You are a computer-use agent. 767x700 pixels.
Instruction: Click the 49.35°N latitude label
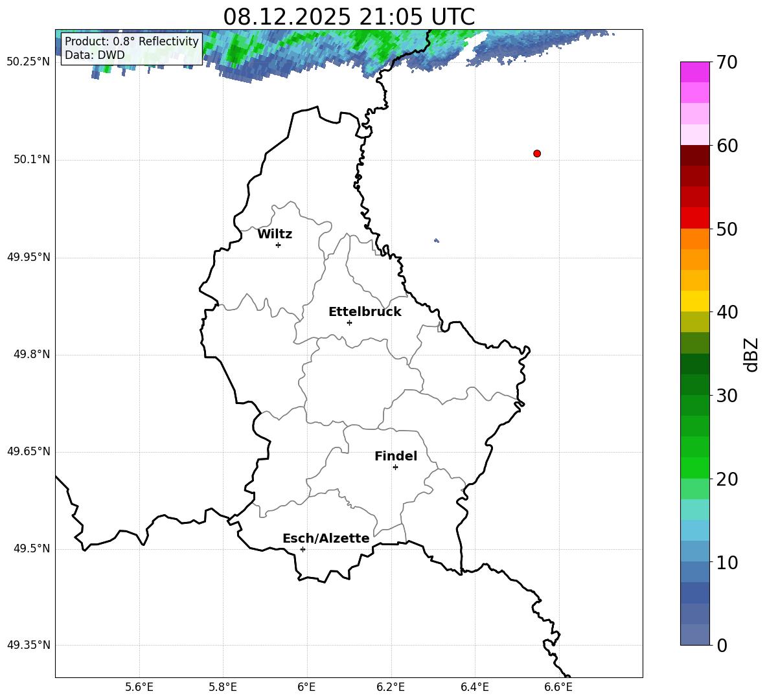coord(29,645)
